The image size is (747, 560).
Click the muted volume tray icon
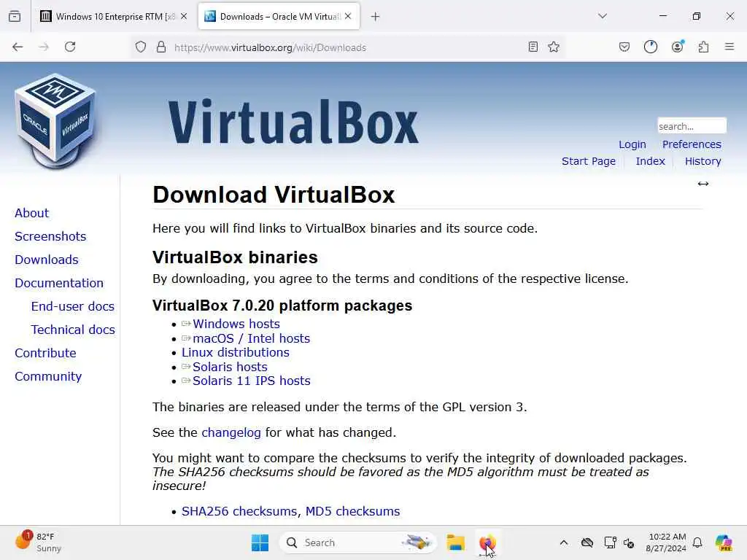629,542
